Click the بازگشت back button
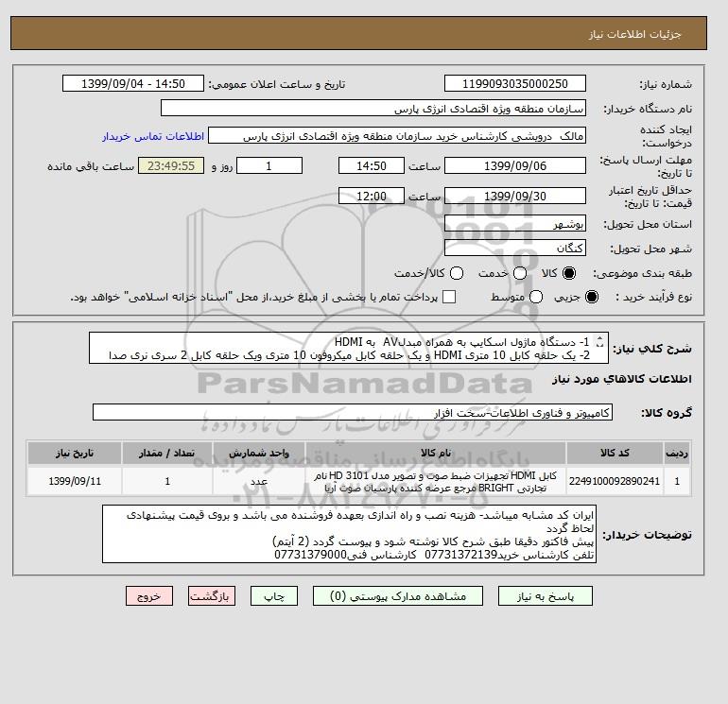The image size is (728, 704). [x=212, y=596]
